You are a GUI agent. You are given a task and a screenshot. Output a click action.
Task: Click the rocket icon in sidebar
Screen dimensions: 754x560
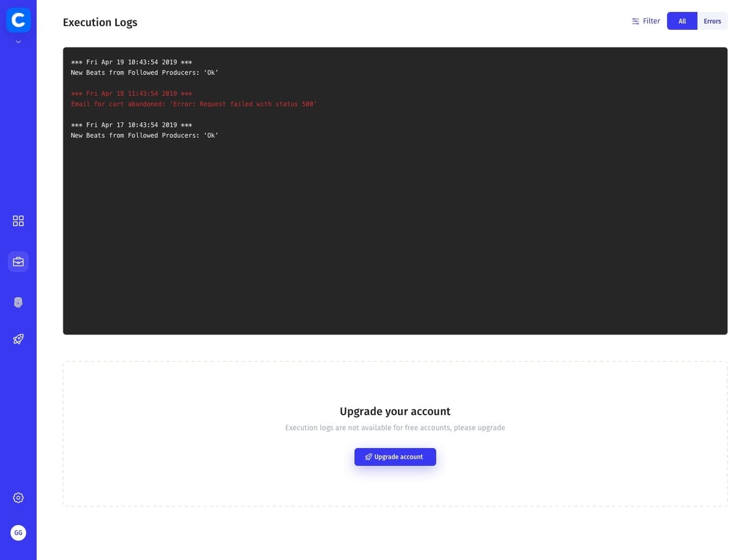(18, 339)
